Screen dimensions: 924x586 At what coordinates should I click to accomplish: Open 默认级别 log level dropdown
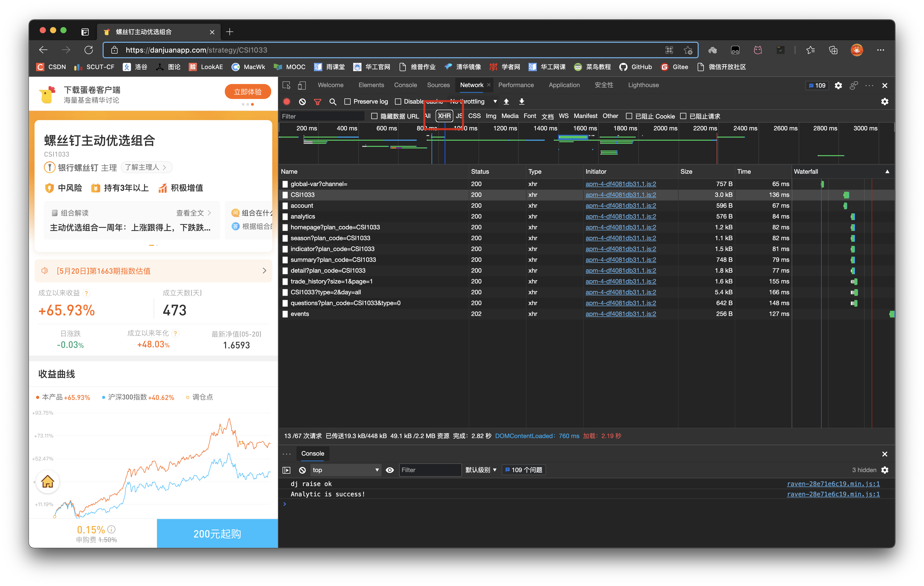coord(481,470)
